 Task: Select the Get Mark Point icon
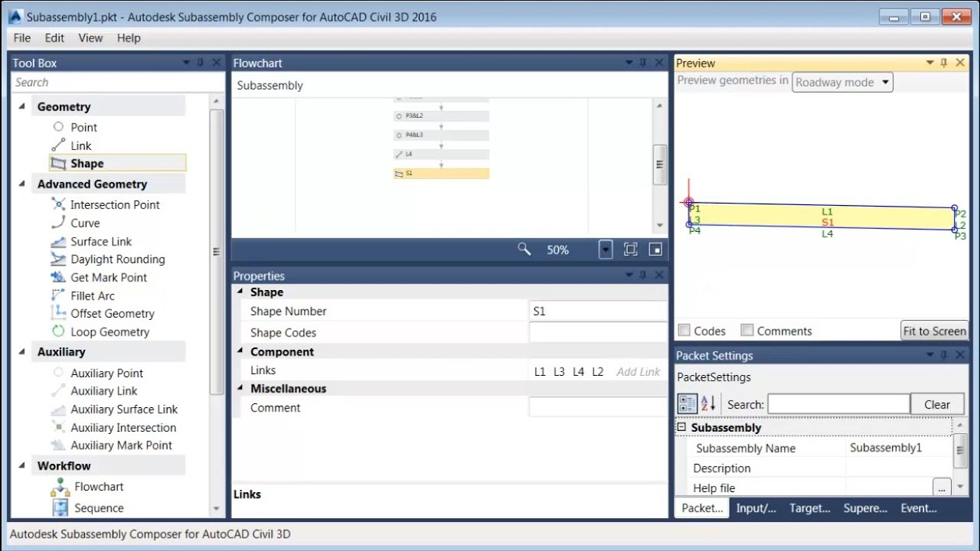pyautogui.click(x=58, y=277)
